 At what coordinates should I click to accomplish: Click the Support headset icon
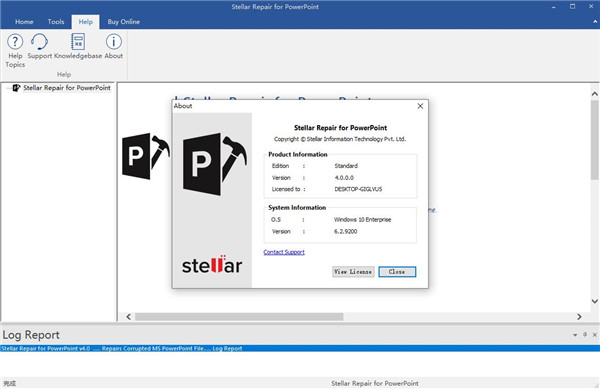click(39, 41)
